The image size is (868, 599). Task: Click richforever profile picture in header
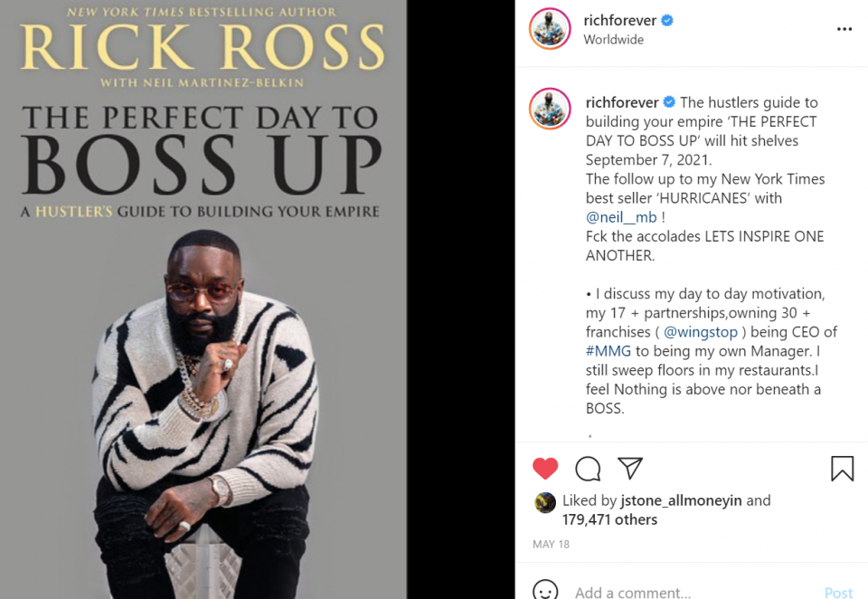pos(550,29)
